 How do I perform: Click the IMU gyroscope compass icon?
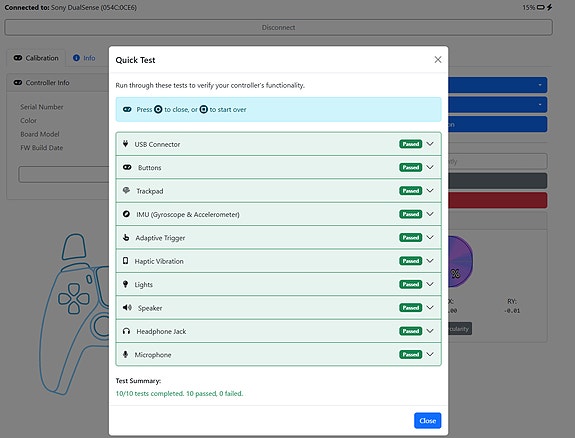(x=126, y=214)
